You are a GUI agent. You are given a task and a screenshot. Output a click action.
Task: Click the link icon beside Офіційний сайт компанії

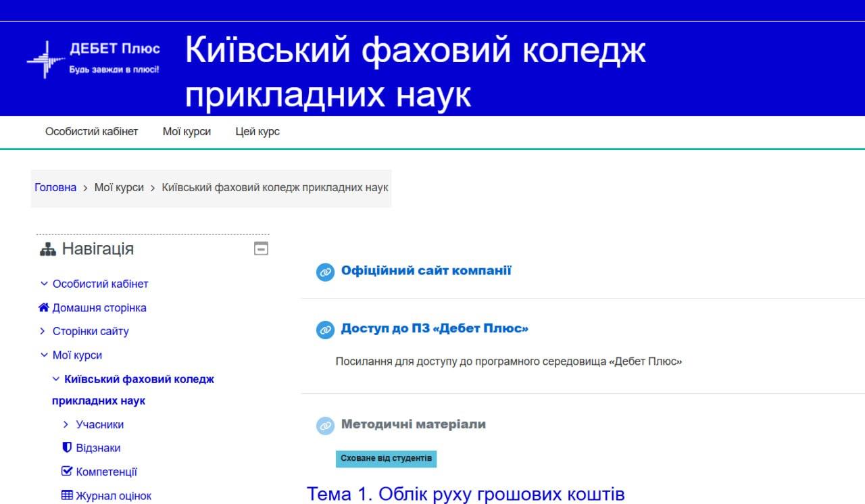click(326, 272)
